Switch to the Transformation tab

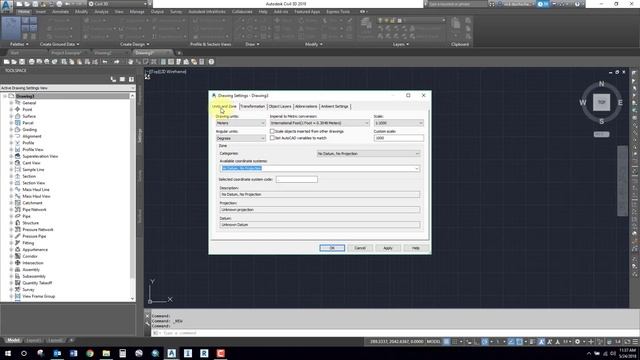tap(253, 107)
